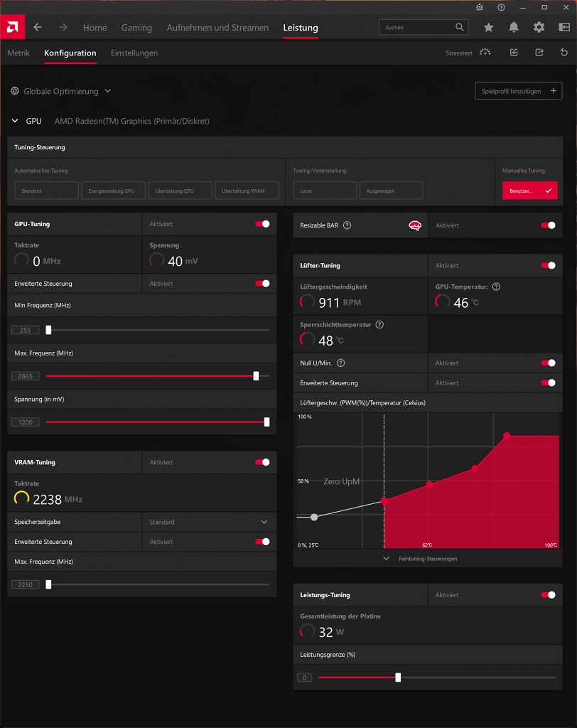Select the Konfiguration subtab
The width and height of the screenshot is (577, 728).
pyautogui.click(x=70, y=53)
